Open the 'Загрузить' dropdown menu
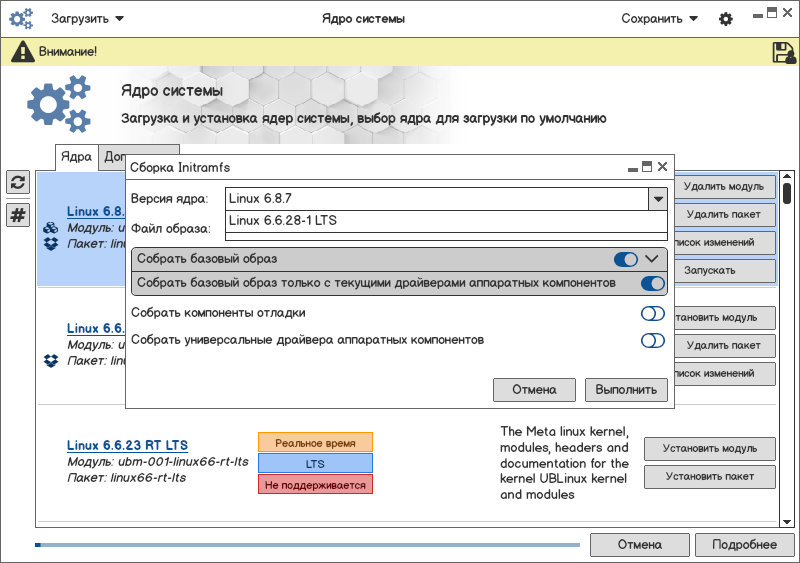The image size is (800, 563). (x=87, y=19)
